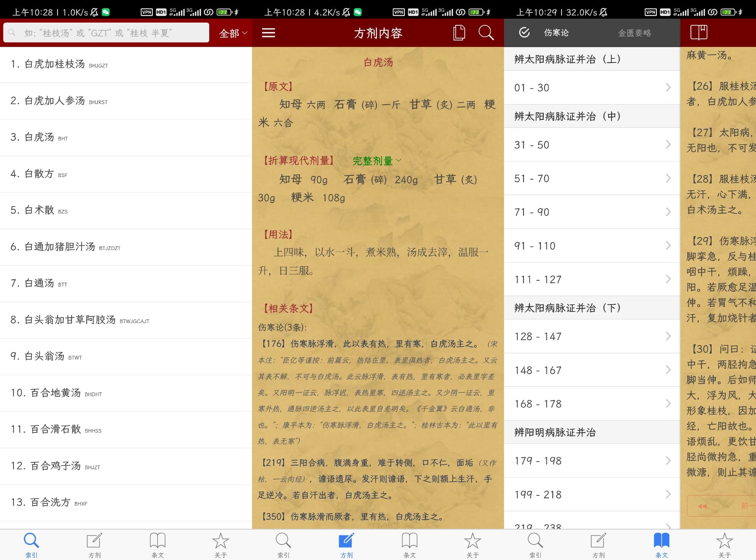Viewport: 756px width, 560px height.
Task: Select 条文 book tab in first bottom bar
Action: click(x=157, y=545)
